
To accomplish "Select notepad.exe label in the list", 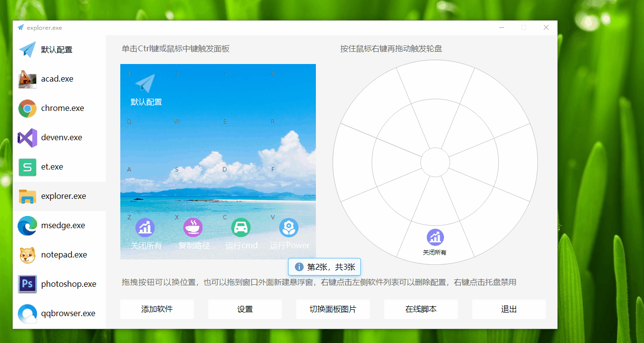I will tap(64, 255).
